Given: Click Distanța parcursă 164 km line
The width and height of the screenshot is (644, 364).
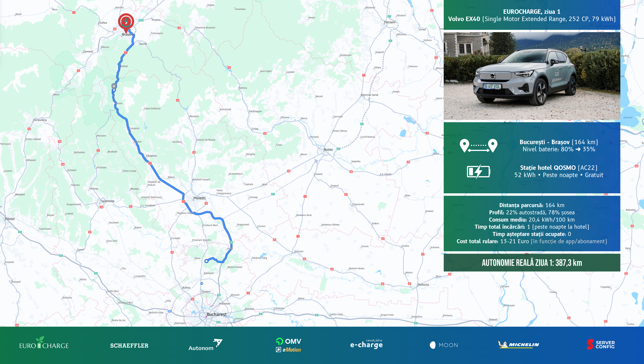Looking at the screenshot, I should pos(532,205).
